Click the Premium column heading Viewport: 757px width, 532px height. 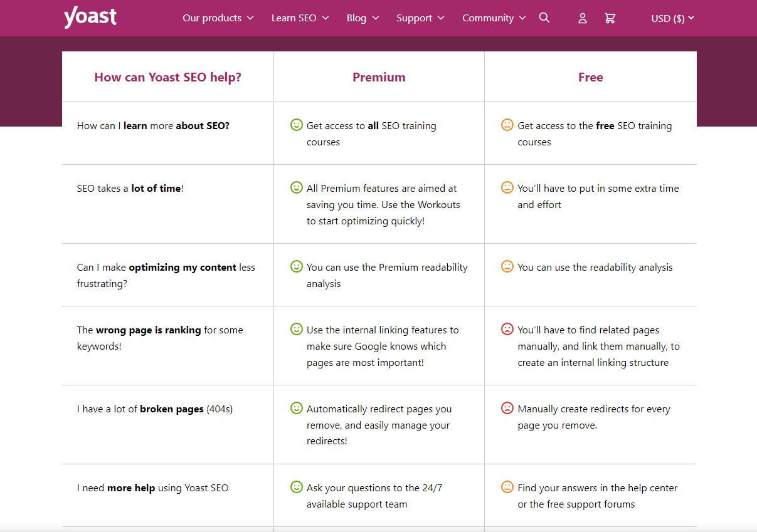click(x=379, y=77)
